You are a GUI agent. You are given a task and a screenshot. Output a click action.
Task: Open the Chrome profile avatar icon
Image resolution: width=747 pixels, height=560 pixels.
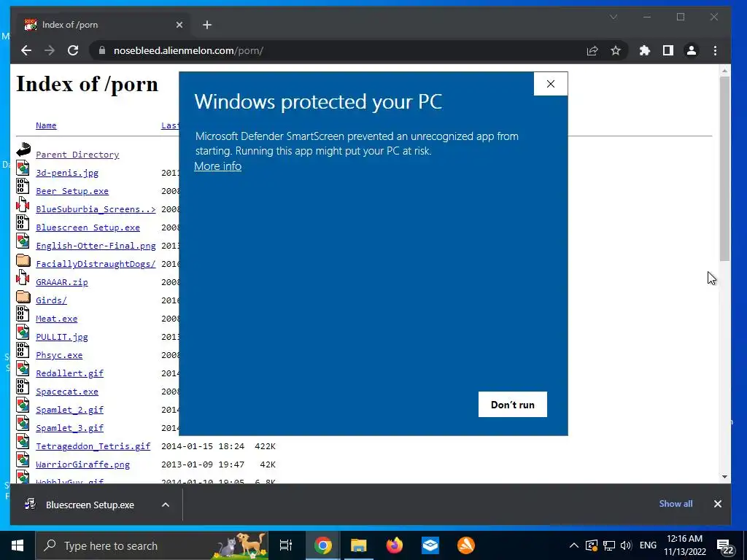click(692, 50)
